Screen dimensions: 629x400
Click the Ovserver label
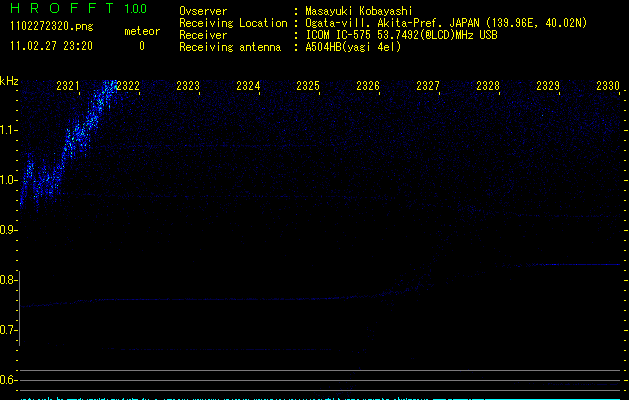tap(203, 11)
